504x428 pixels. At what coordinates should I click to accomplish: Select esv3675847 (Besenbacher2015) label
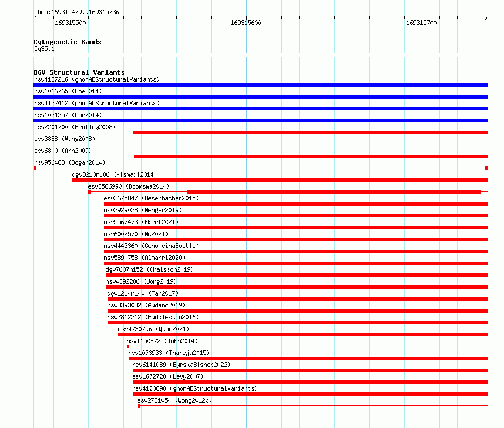tap(151, 198)
